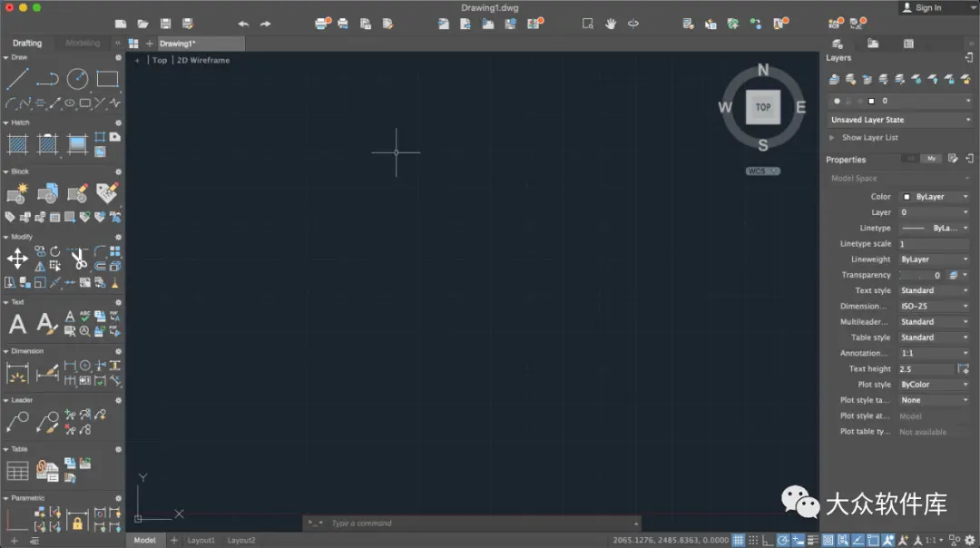This screenshot has width=980, height=548.
Task: Click the layer 0 color swatch
Action: (x=871, y=101)
